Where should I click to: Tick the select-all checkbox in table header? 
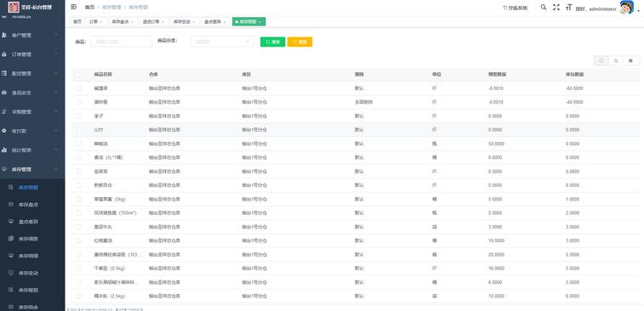click(78, 75)
